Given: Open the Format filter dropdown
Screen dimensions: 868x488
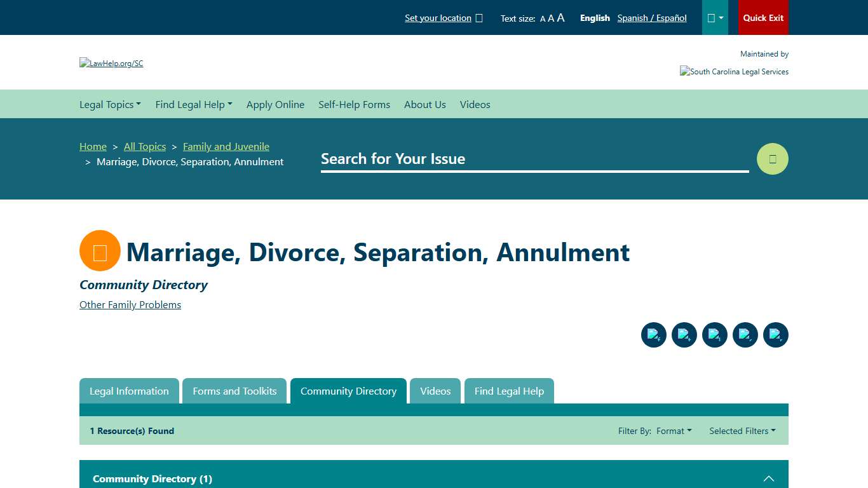Looking at the screenshot, I should [674, 431].
